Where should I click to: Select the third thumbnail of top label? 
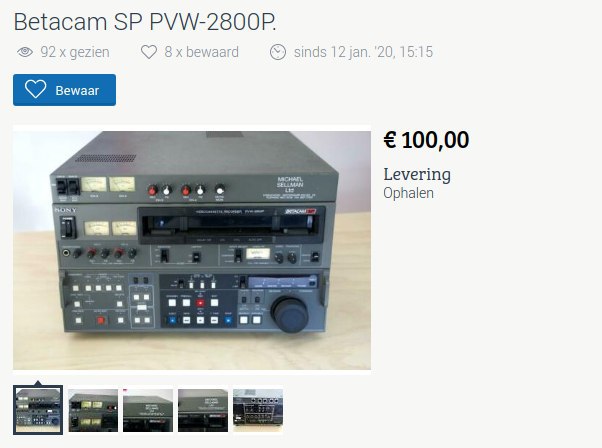148,410
